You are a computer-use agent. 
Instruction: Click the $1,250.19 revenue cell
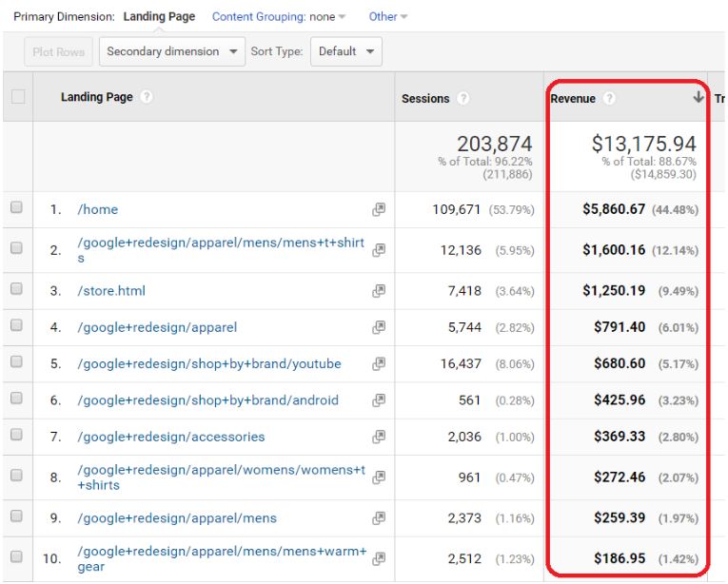point(614,291)
